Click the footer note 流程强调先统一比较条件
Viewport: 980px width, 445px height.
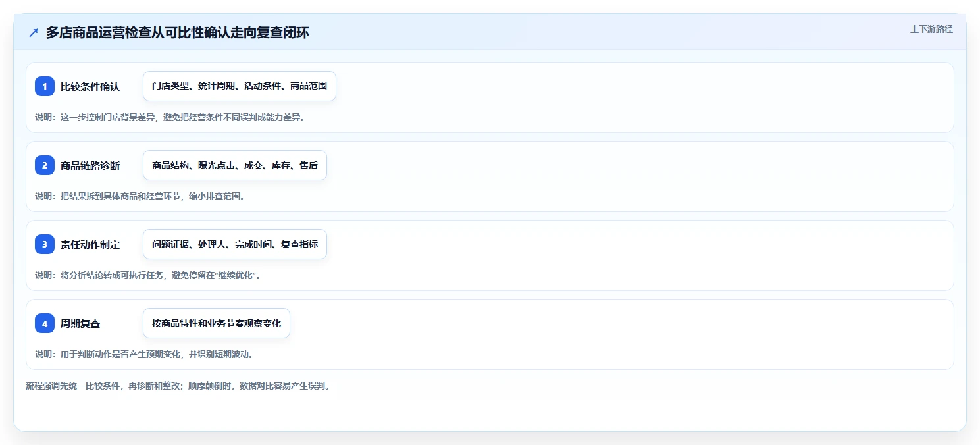click(178, 386)
